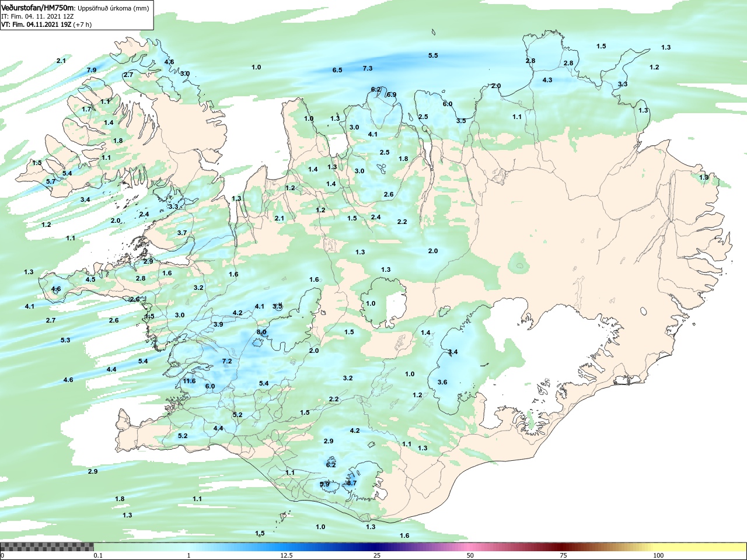The height and width of the screenshot is (560, 747).
Task: Click the 7.9 precipitation value
Action: [x=92, y=70]
